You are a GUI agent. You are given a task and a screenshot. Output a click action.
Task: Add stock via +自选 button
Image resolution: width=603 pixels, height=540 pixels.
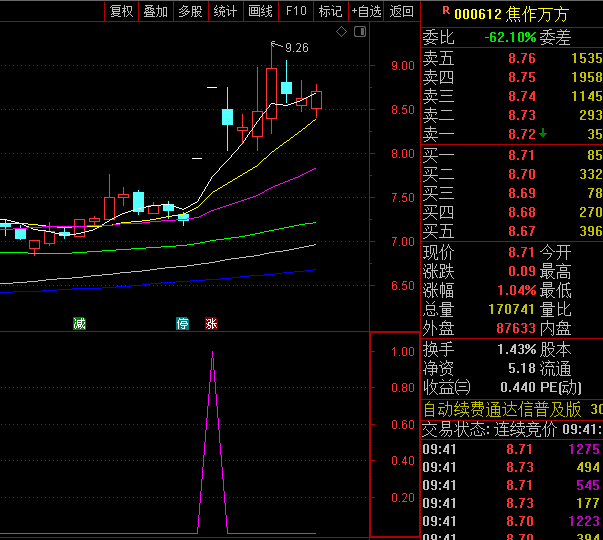point(366,12)
